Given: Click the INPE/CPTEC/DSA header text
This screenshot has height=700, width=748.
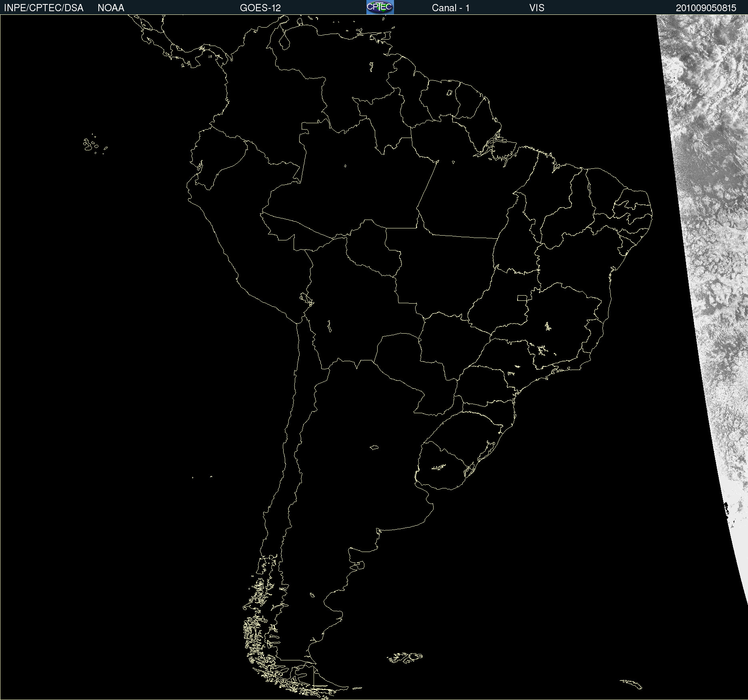Looking at the screenshot, I should coord(44,8).
